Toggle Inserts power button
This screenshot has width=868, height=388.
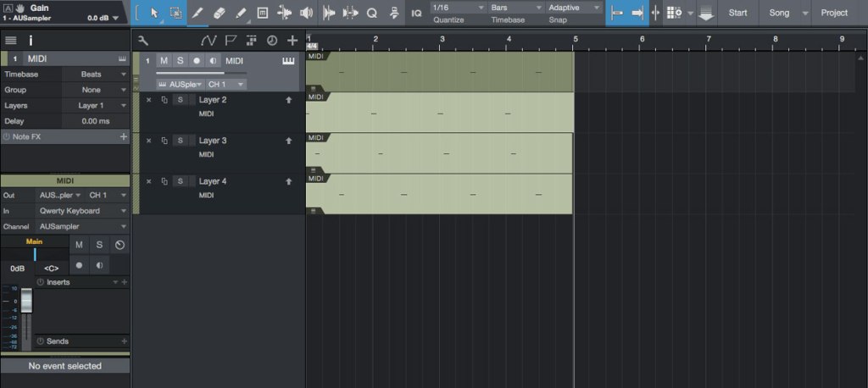(41, 282)
